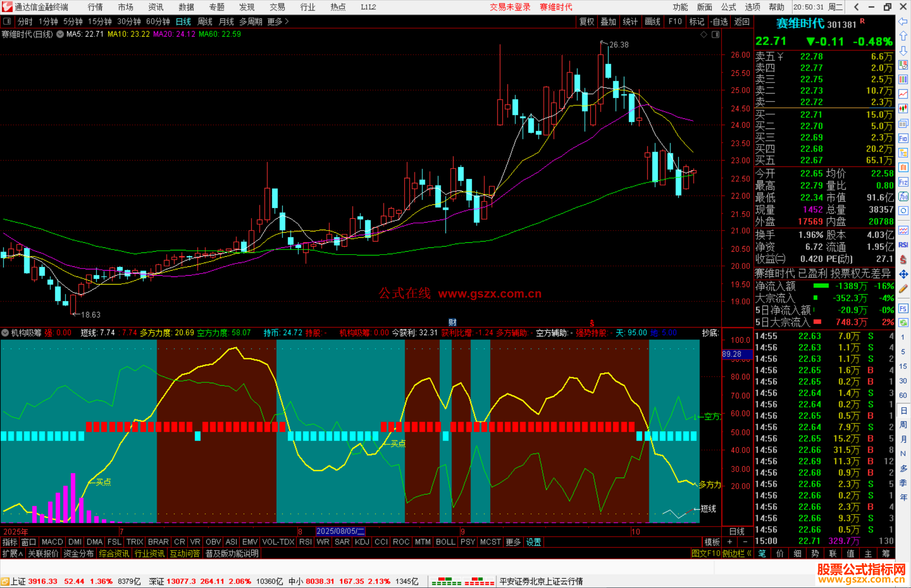This screenshot has height=588, width=911.
Task: Switch to 60分钟 period tab
Action: (158, 21)
